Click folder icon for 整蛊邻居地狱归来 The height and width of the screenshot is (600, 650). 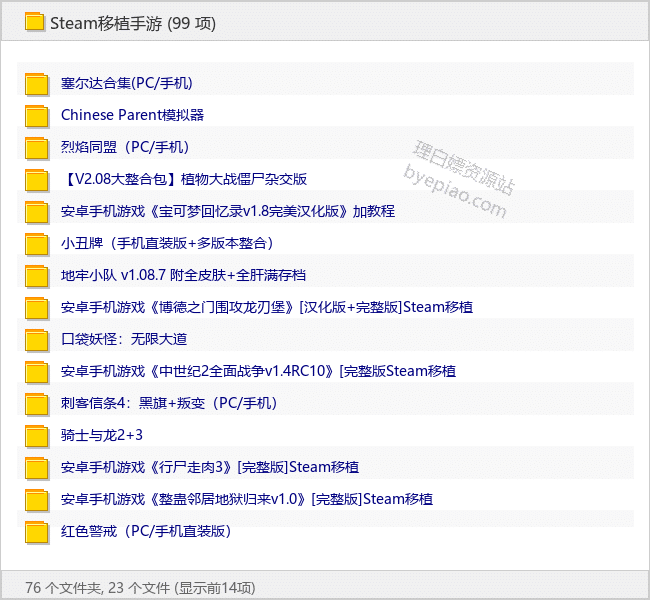click(x=37, y=500)
